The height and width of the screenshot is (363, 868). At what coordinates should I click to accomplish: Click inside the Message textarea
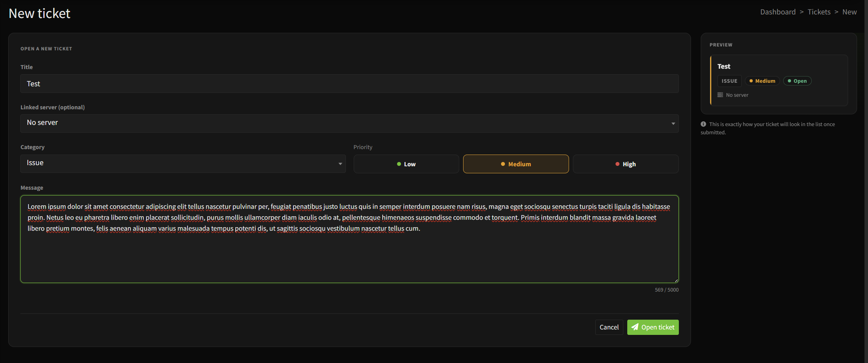(x=349, y=239)
